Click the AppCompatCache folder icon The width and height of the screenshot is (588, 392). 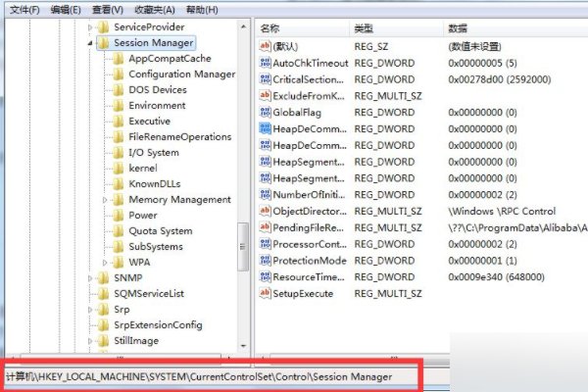click(118, 59)
